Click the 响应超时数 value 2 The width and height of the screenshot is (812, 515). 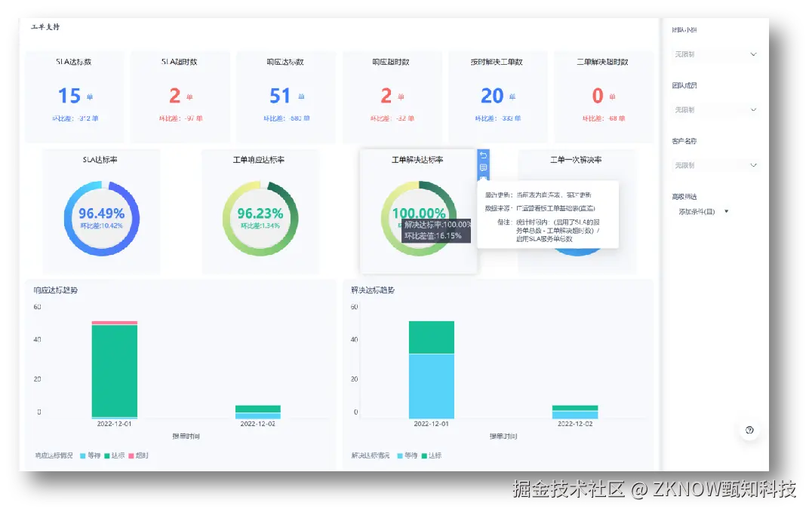[386, 96]
